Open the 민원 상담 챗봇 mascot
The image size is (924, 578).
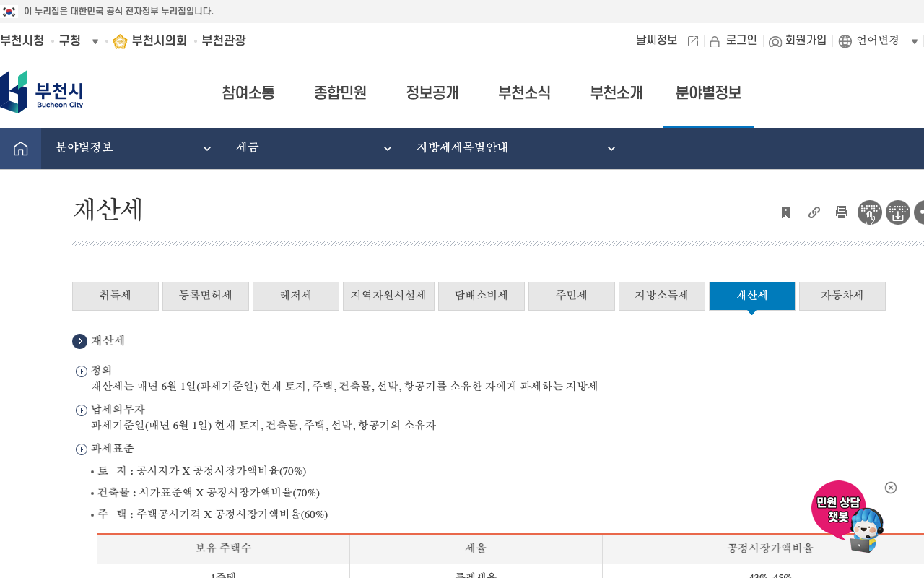pos(847,517)
